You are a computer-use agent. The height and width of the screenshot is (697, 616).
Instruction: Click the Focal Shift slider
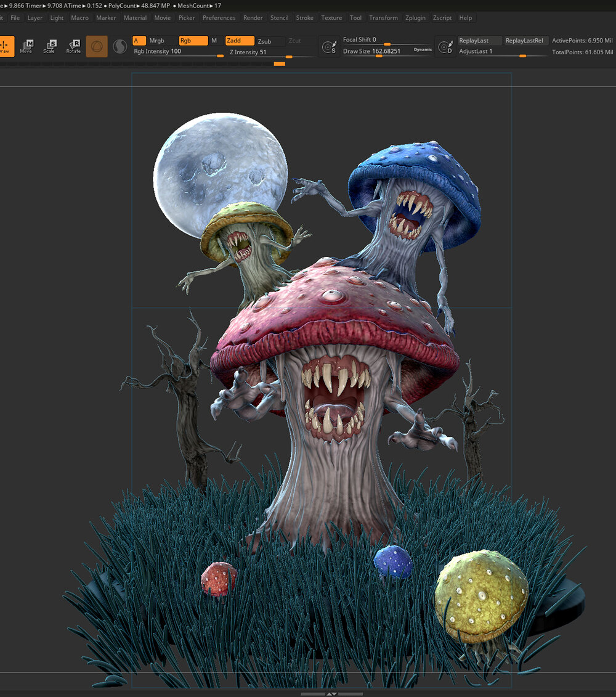pos(387,41)
